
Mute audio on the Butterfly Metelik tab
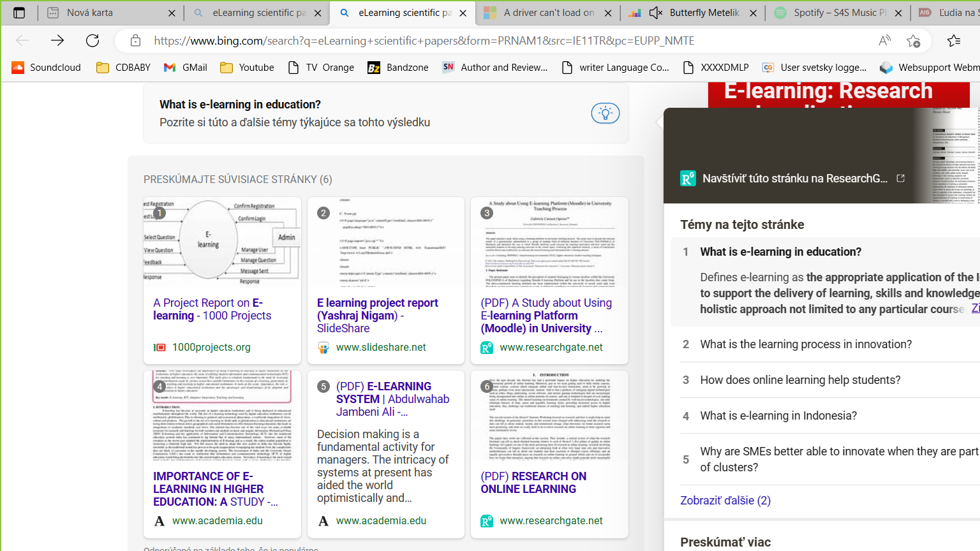[x=655, y=12]
